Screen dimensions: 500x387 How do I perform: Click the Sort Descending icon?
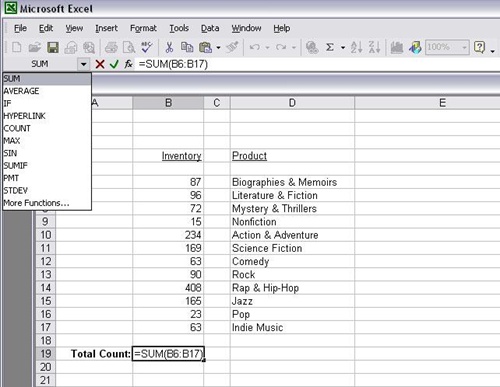pyautogui.click(x=374, y=47)
